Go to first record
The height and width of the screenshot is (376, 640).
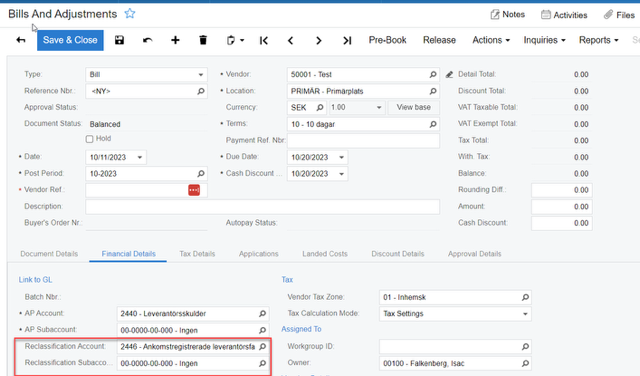tap(264, 40)
